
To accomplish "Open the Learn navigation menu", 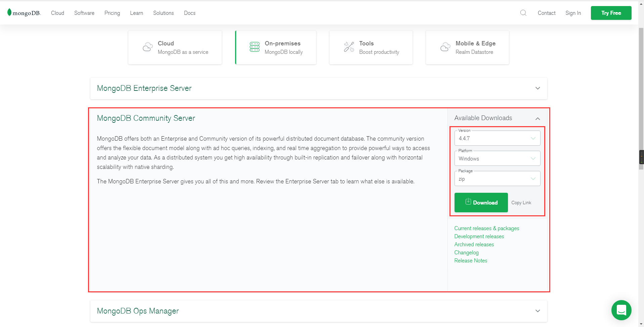I will click(x=136, y=13).
